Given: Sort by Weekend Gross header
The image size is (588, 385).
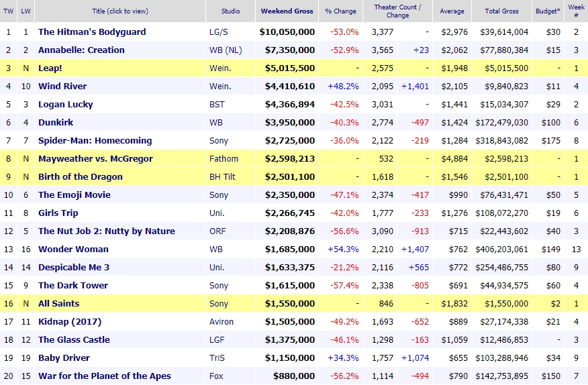Looking at the screenshot, I should (287, 11).
